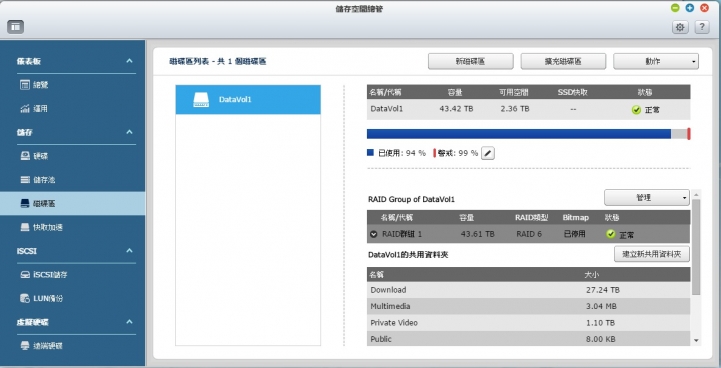The image size is (721, 368).
Task: Click the 27.24 TB size value
Action: point(603,290)
